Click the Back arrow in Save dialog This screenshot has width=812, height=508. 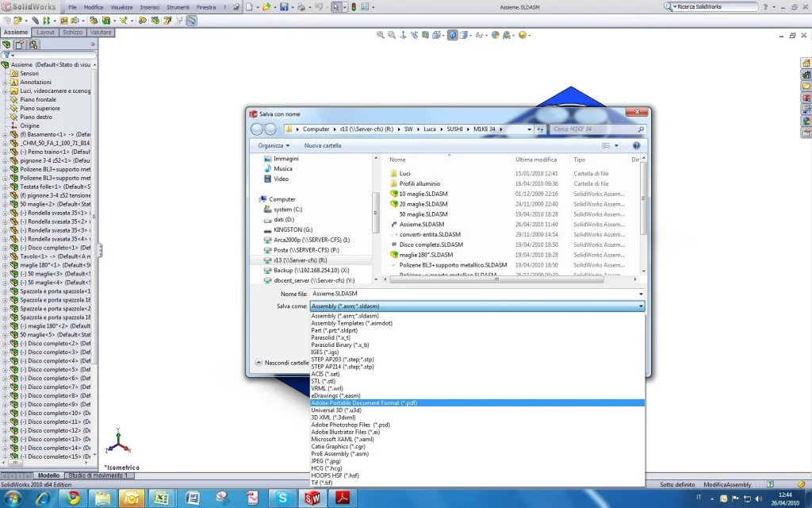pos(257,129)
